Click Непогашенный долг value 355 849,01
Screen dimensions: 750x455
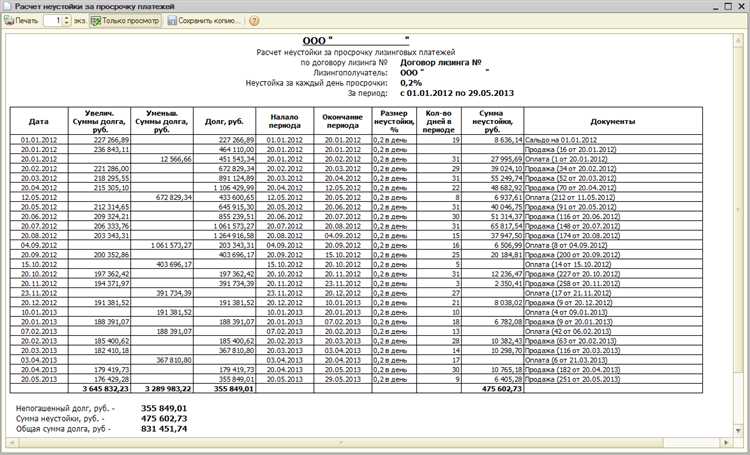pos(164,409)
